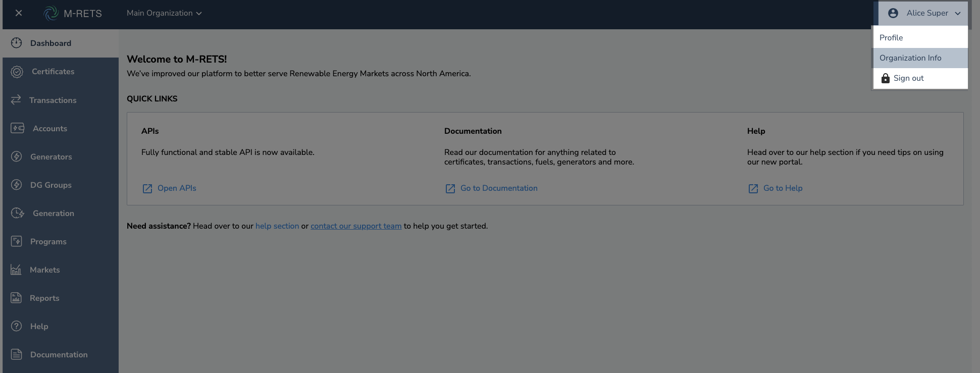
Task: Click the external-link icon beside Open APIs
Action: (147, 189)
